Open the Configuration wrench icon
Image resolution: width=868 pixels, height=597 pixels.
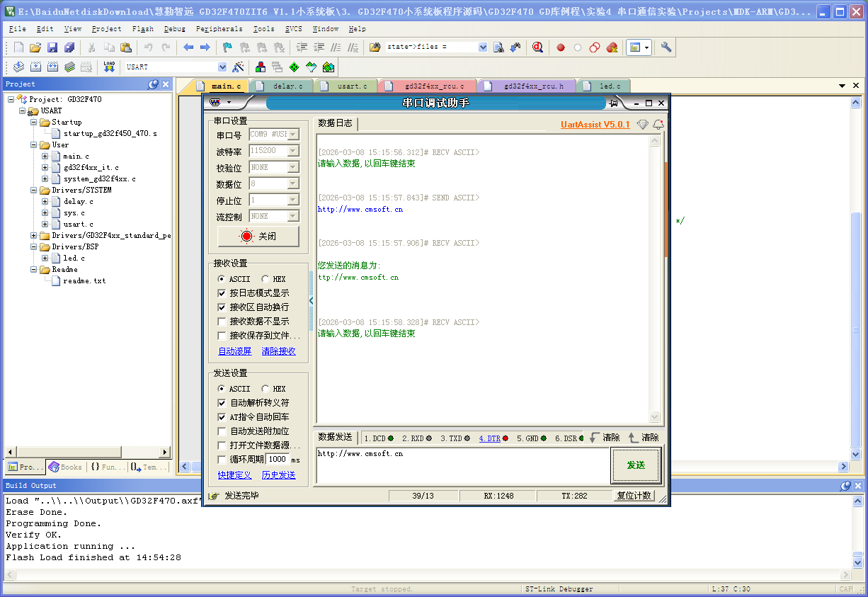click(x=666, y=47)
